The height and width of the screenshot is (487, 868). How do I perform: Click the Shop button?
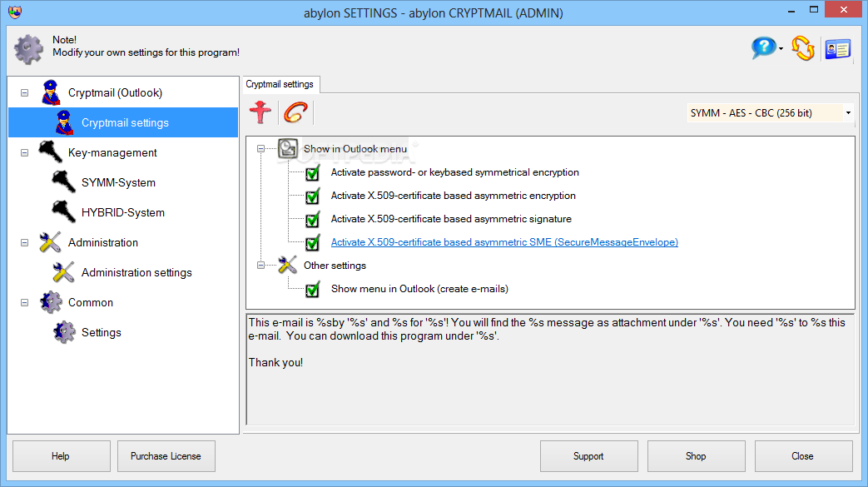click(697, 456)
